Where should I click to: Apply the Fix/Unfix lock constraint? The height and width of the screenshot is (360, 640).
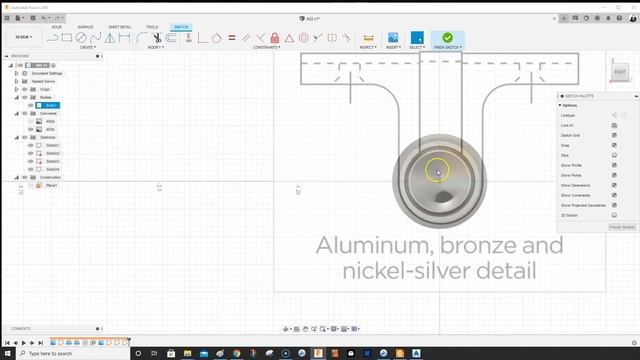pyautogui.click(x=275, y=38)
